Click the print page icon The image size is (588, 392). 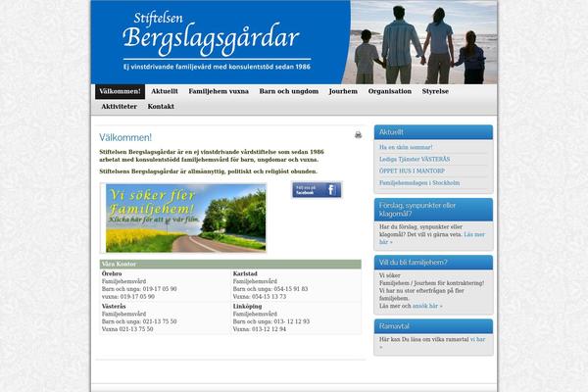tap(358, 134)
